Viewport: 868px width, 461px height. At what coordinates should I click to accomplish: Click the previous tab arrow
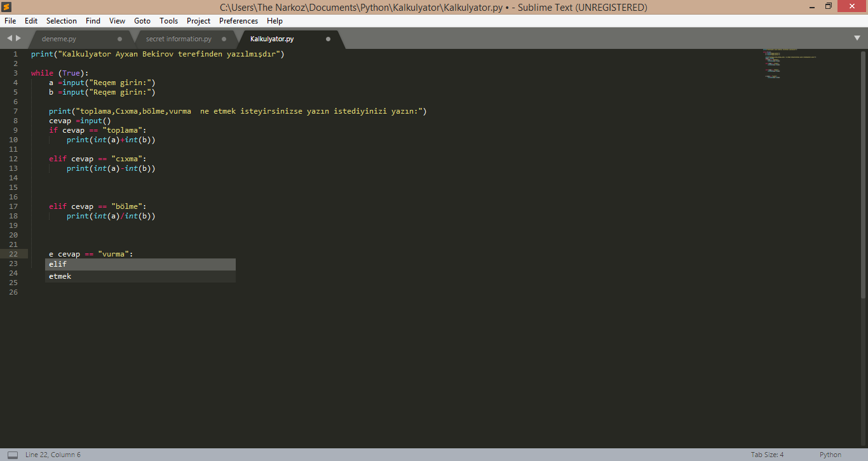(10, 38)
